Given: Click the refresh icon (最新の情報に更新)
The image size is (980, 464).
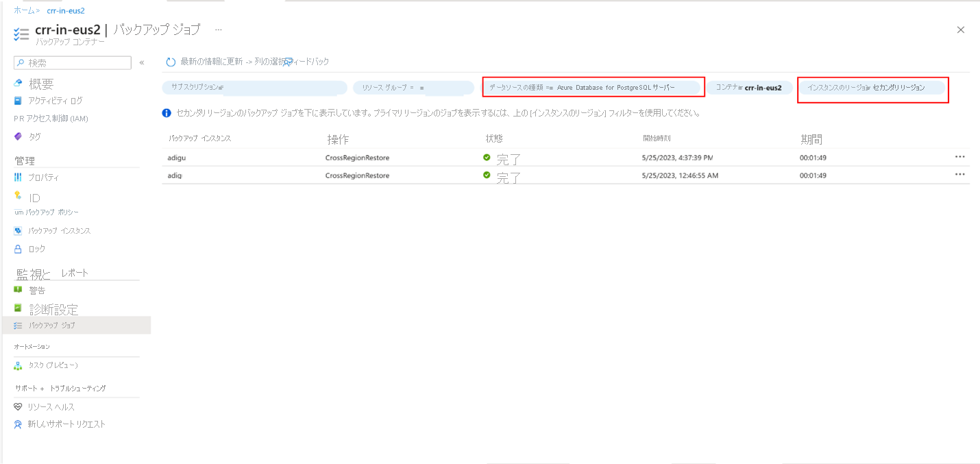Looking at the screenshot, I should coord(171,62).
